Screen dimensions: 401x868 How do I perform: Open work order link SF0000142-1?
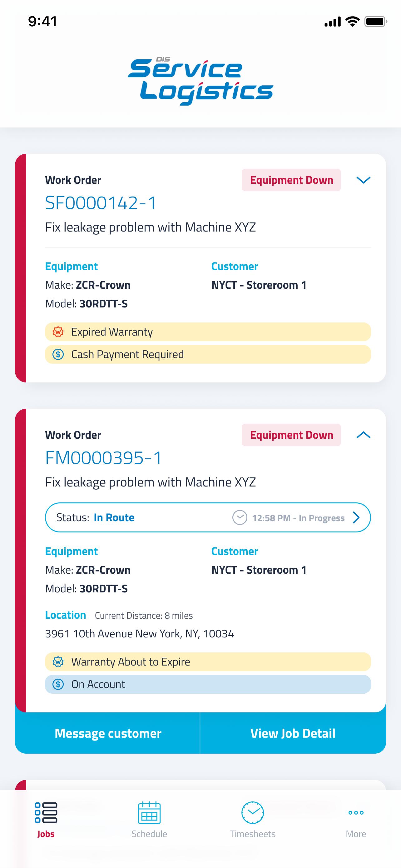[101, 203]
